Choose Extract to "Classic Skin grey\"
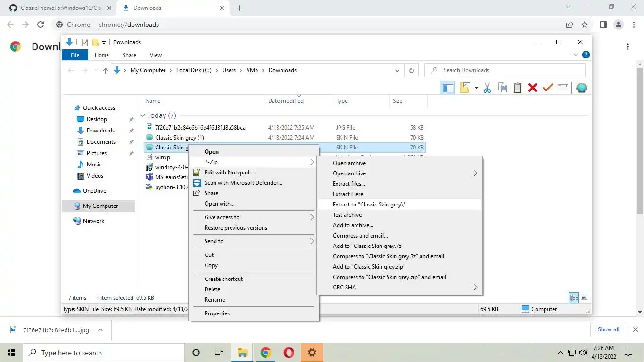The image size is (644, 362). (x=400, y=205)
